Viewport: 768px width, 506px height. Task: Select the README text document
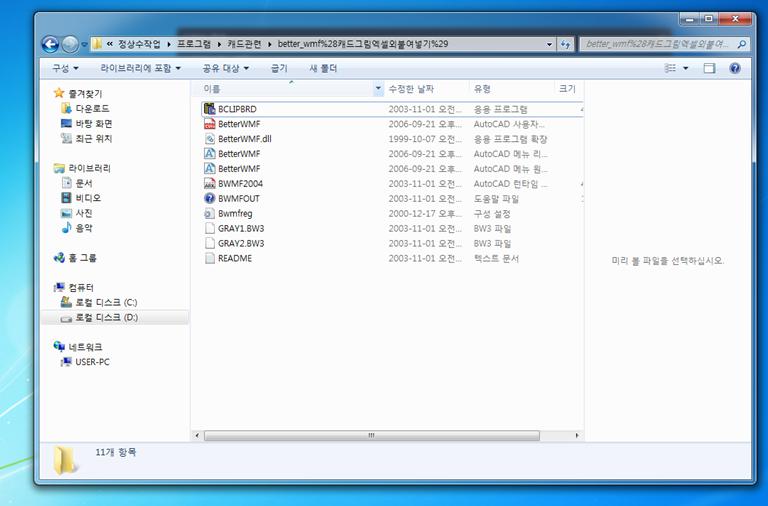(235, 258)
